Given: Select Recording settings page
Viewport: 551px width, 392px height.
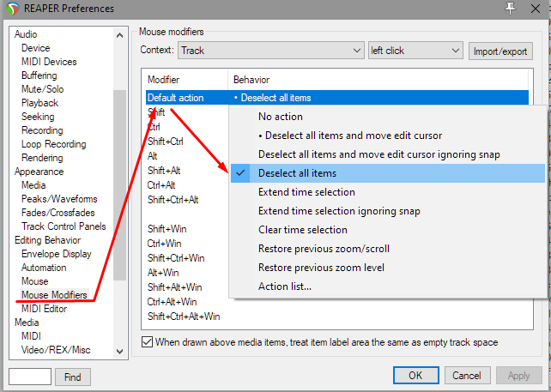Looking at the screenshot, I should click(42, 130).
